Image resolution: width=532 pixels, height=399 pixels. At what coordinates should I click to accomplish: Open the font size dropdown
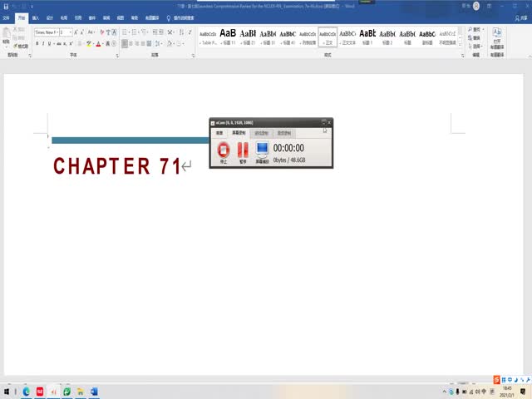[71, 32]
